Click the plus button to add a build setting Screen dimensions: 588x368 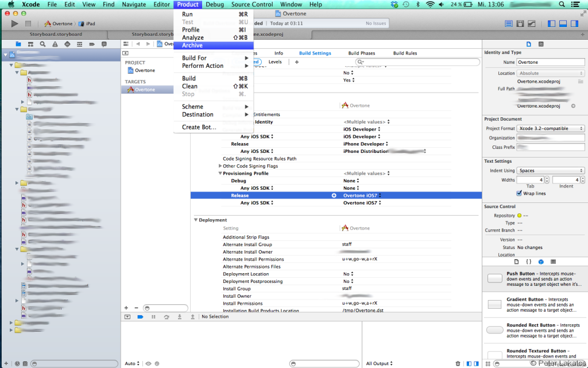coord(297,62)
